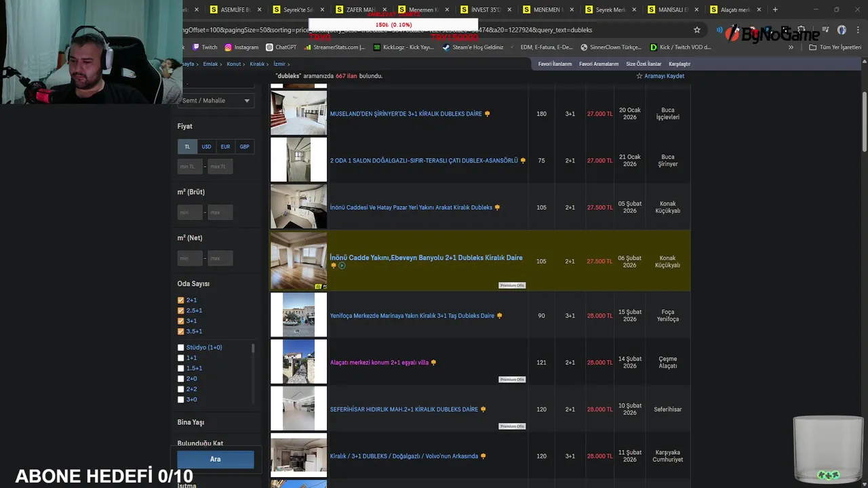Open the Semt / Mahalle dropdown
Image resolution: width=868 pixels, height=488 pixels.
point(216,100)
